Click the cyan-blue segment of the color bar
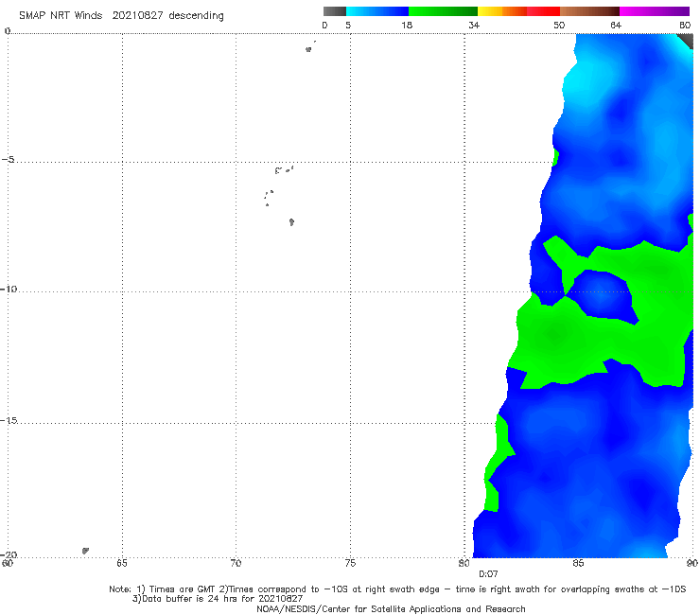 (x=377, y=11)
